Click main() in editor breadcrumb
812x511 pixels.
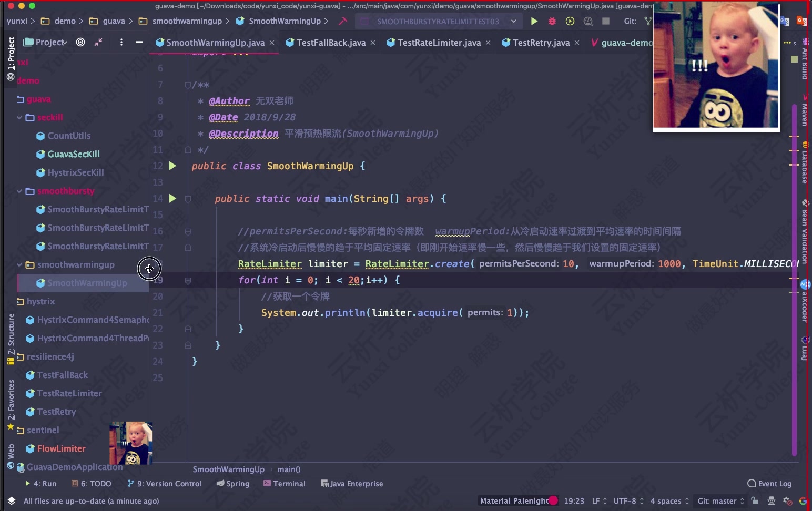pyautogui.click(x=289, y=469)
